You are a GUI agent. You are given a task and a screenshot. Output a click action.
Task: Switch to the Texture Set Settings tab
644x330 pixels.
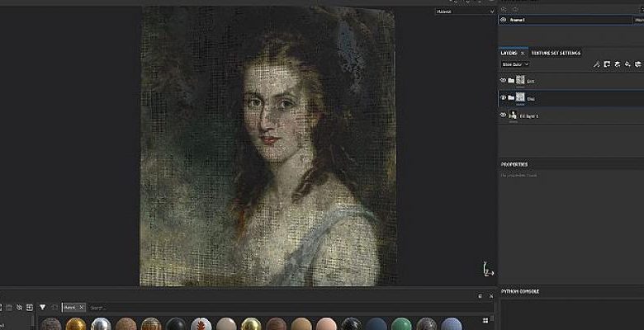pyautogui.click(x=556, y=53)
